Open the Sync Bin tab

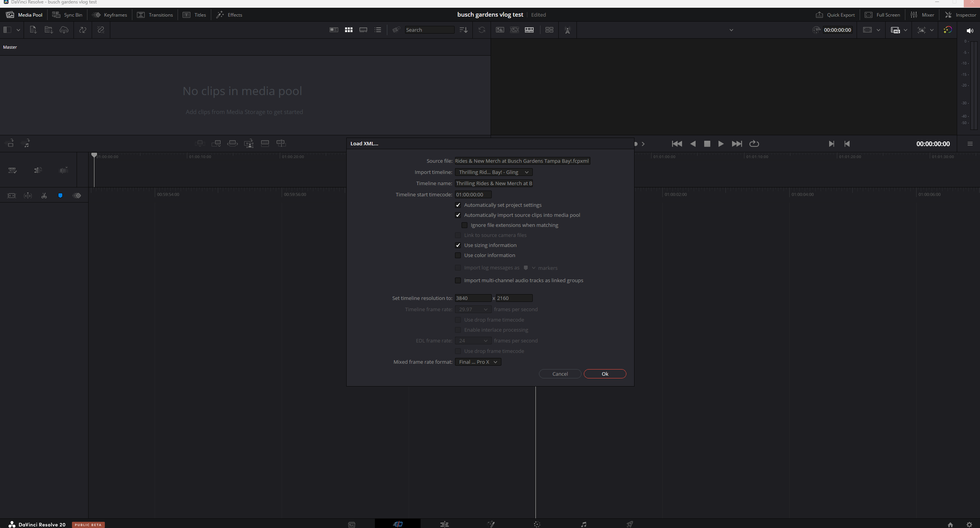(67, 15)
